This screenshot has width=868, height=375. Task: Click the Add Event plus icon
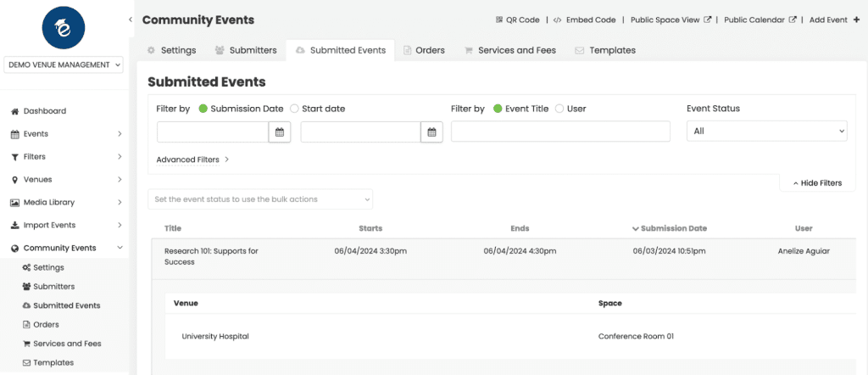click(856, 20)
